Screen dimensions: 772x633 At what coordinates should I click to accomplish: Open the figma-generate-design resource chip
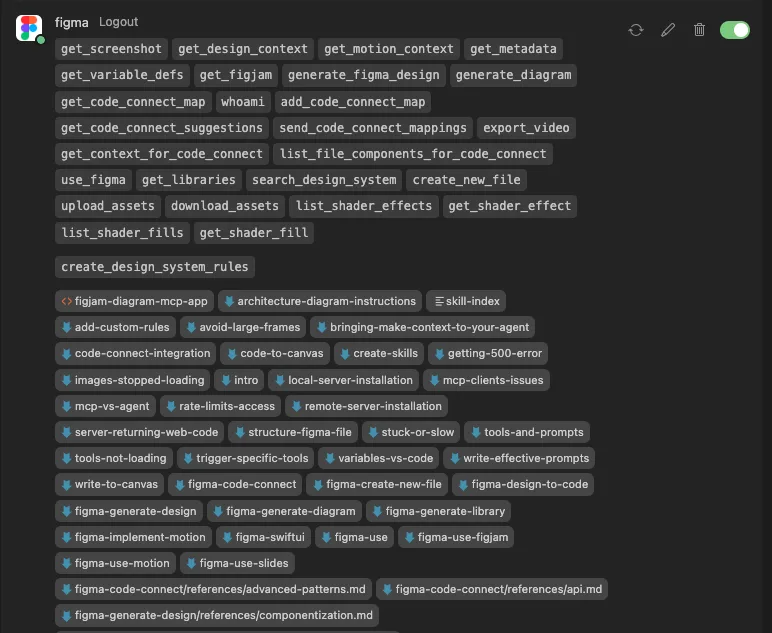(129, 511)
